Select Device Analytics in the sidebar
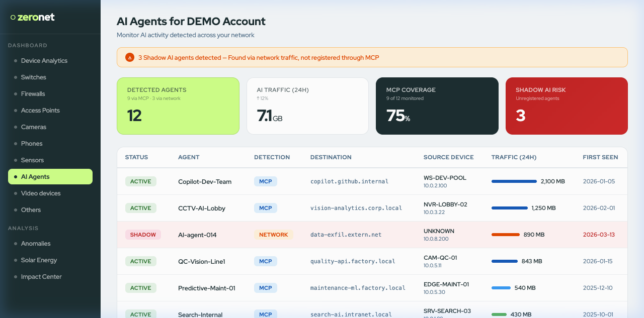Image resolution: width=644 pixels, height=318 pixels. pos(44,60)
